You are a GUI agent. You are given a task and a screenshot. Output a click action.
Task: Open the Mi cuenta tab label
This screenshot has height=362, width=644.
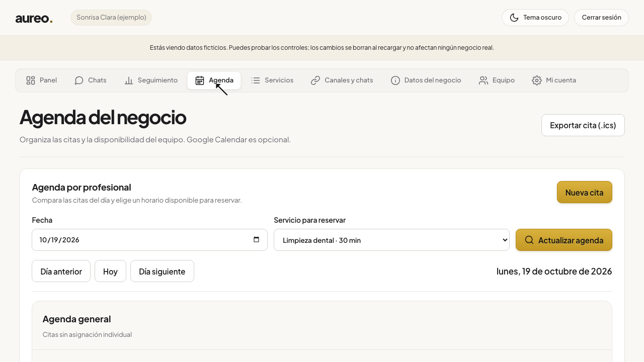coord(561,80)
